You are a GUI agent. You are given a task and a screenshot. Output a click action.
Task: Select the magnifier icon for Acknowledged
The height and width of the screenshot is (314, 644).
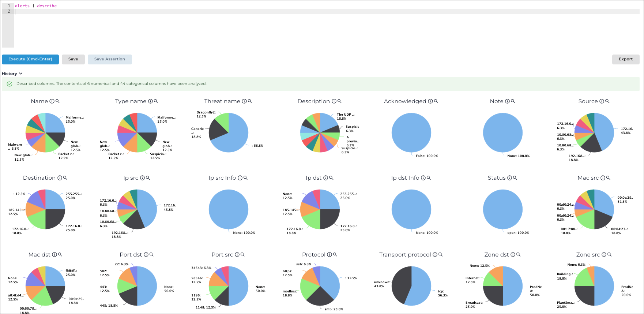436,101
